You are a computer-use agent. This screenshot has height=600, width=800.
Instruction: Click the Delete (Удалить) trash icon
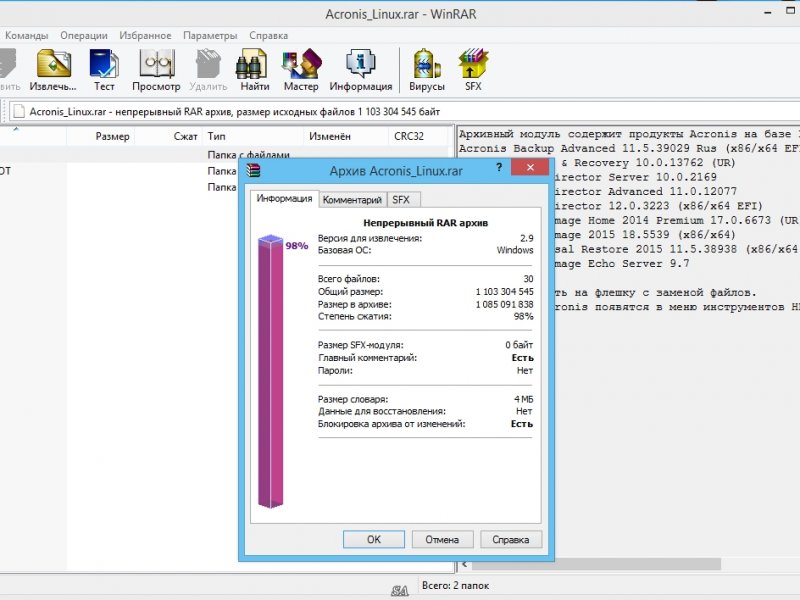[x=208, y=70]
